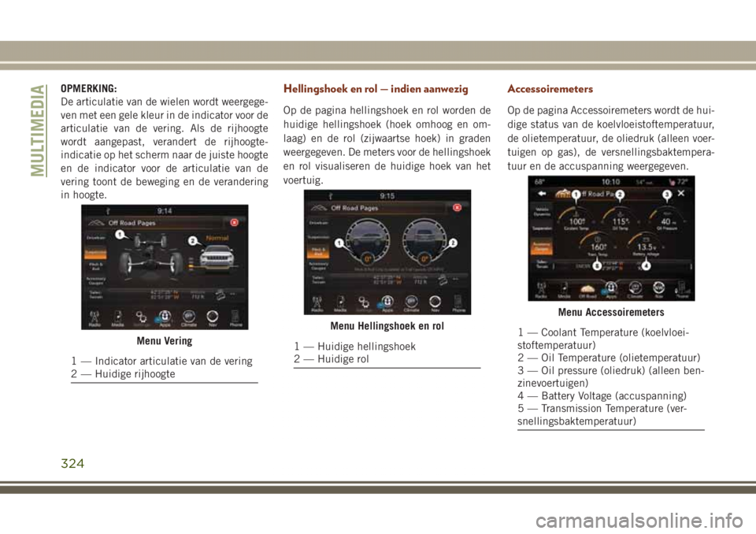The height and width of the screenshot is (534, 756).
Task: Open Radio in the Menu Vering screen
Action: (94, 318)
